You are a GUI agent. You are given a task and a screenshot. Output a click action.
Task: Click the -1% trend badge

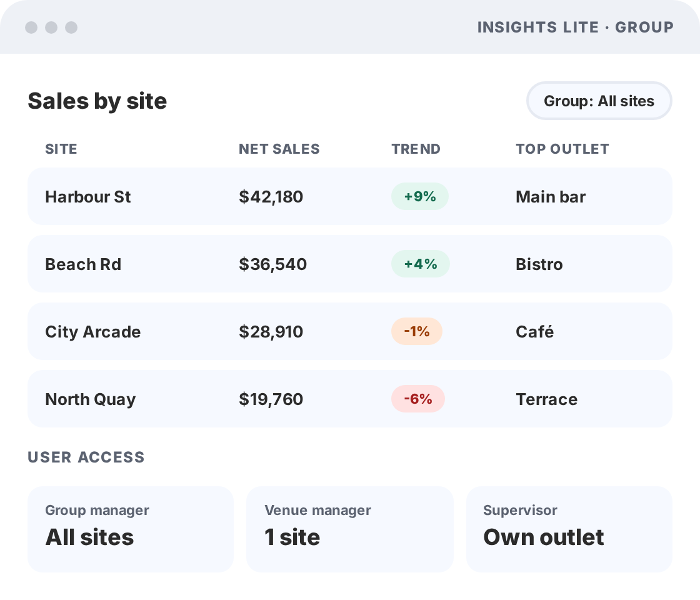pyautogui.click(x=416, y=331)
